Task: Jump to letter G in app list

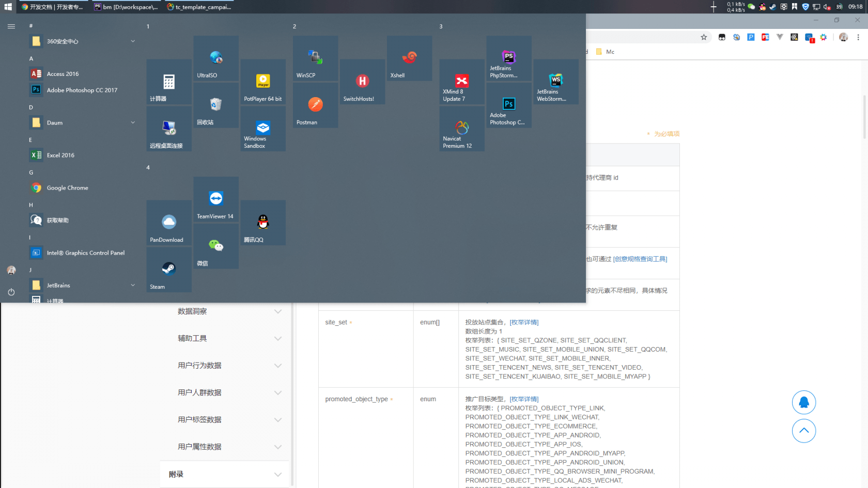Action: click(31, 172)
